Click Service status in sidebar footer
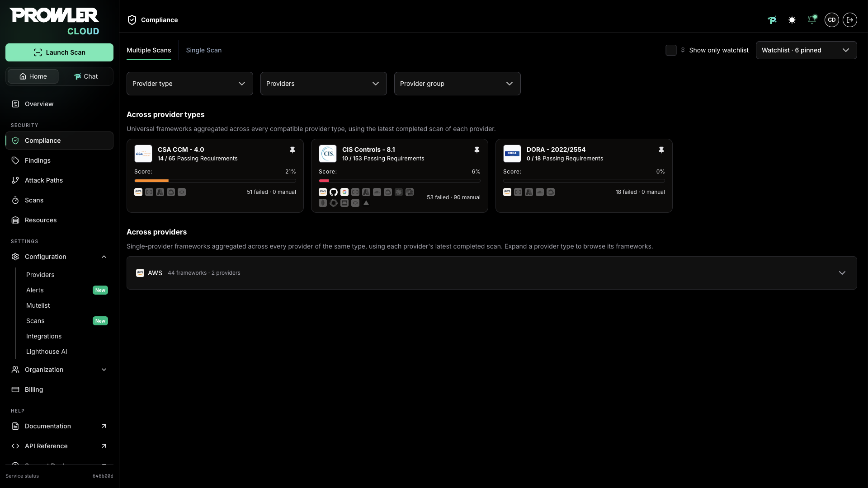This screenshot has width=868, height=488. click(22, 476)
